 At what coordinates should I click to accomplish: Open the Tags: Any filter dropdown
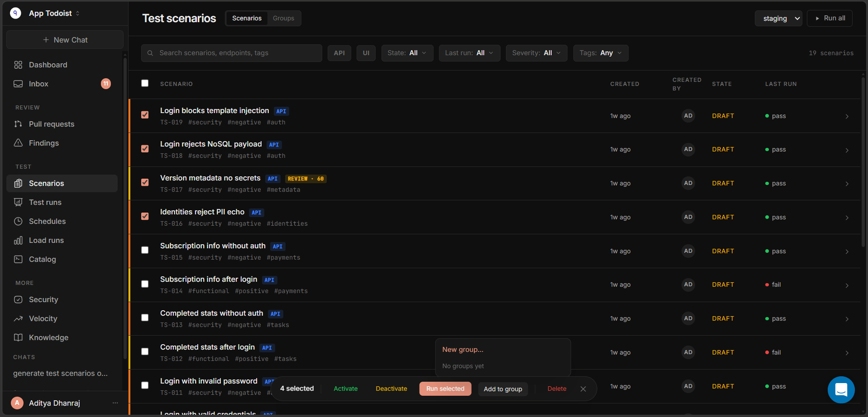click(601, 53)
